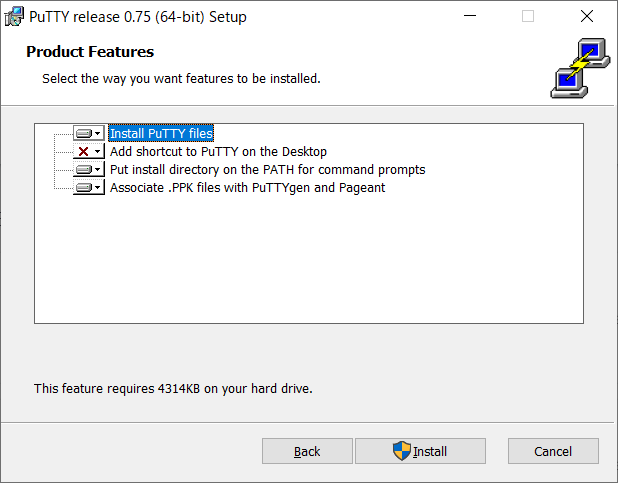618x483 pixels.
Task: Open dropdown arrow for Install PuTTY files
Action: coord(98,134)
